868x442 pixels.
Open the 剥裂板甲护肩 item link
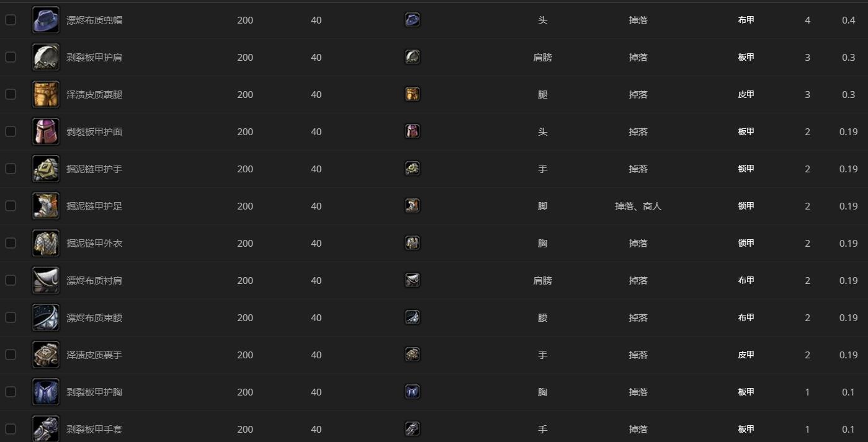point(94,58)
